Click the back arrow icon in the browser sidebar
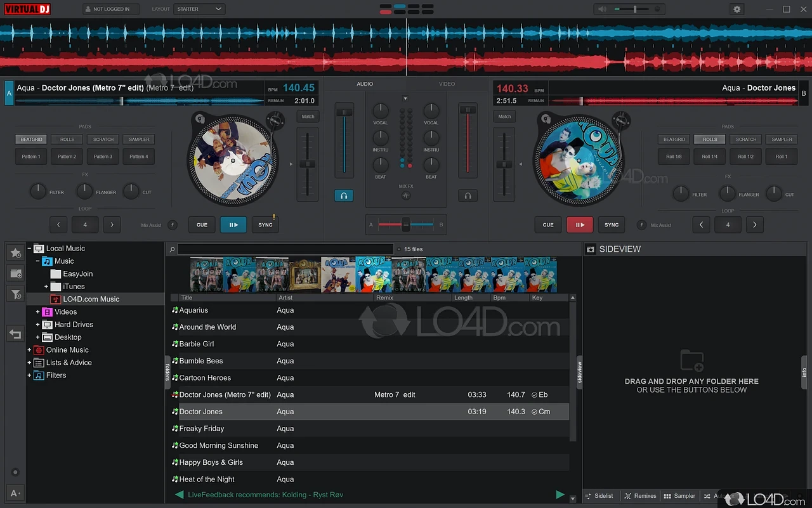Image resolution: width=812 pixels, height=508 pixels. (15, 334)
